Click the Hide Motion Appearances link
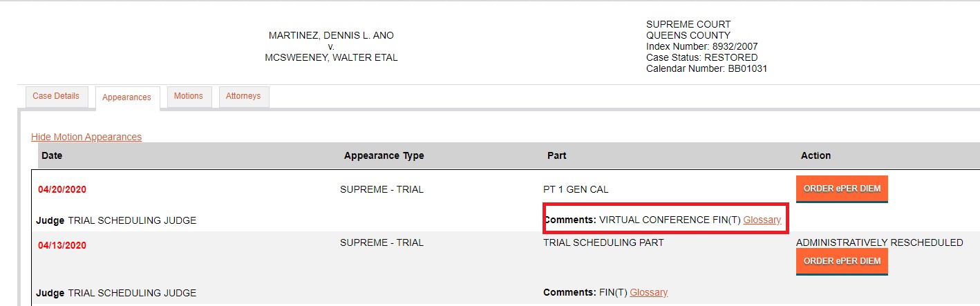980x306 pixels. [x=86, y=137]
